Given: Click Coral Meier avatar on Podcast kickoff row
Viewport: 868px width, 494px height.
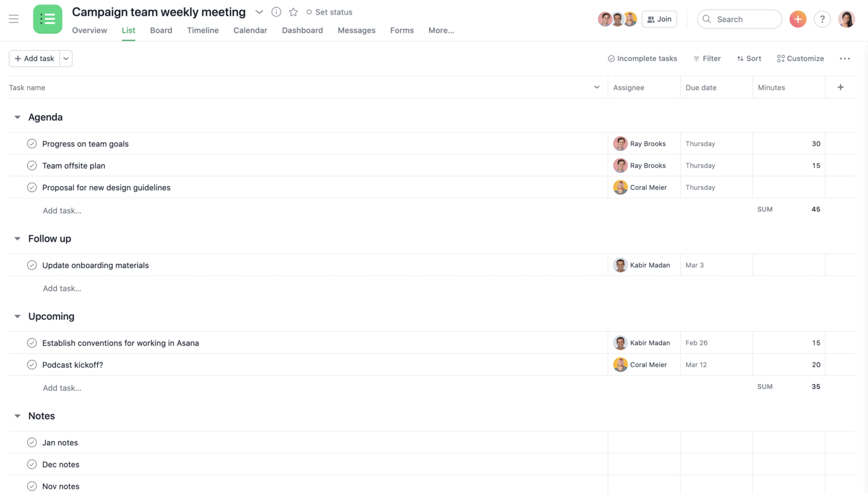Looking at the screenshot, I should point(620,365).
